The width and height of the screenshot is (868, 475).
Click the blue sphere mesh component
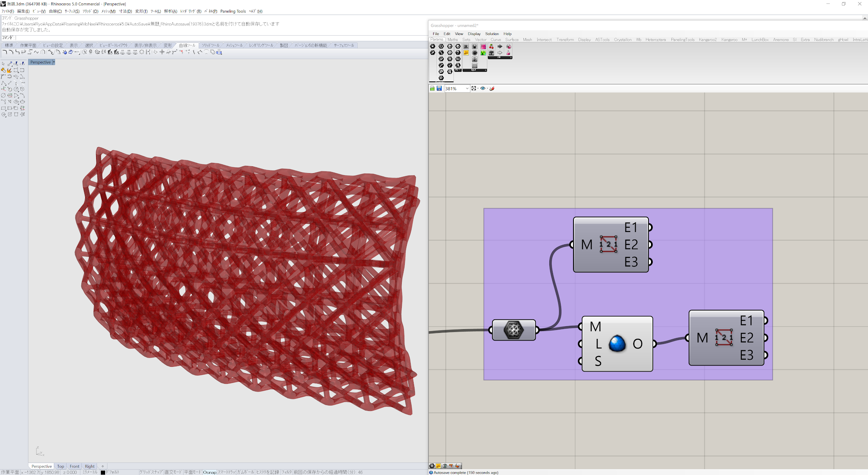click(617, 344)
